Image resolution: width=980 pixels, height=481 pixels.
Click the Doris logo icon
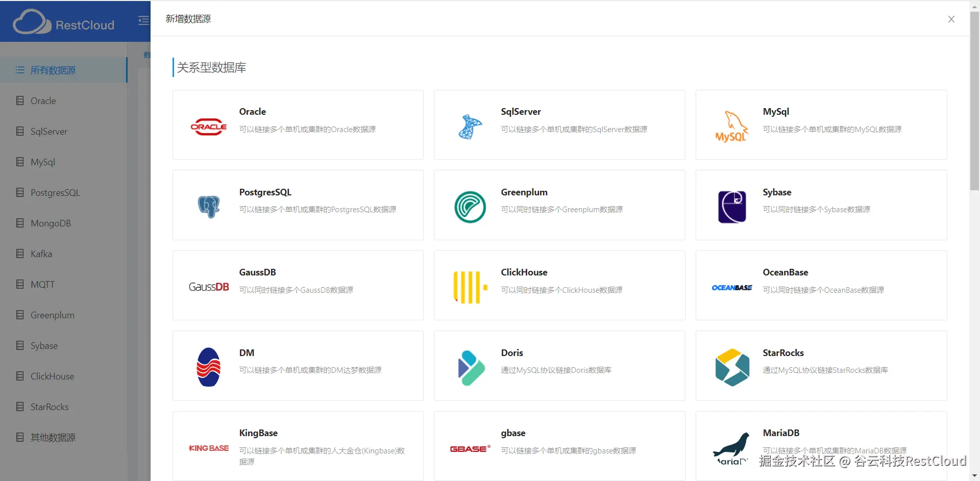[x=471, y=368]
